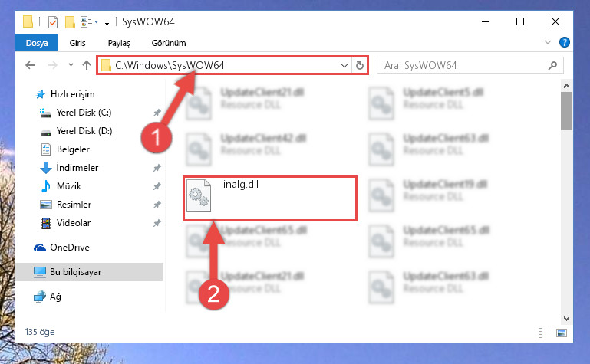Image resolution: width=590 pixels, height=364 pixels.
Task: Switch to details view icon in status bar
Action: coord(545,333)
